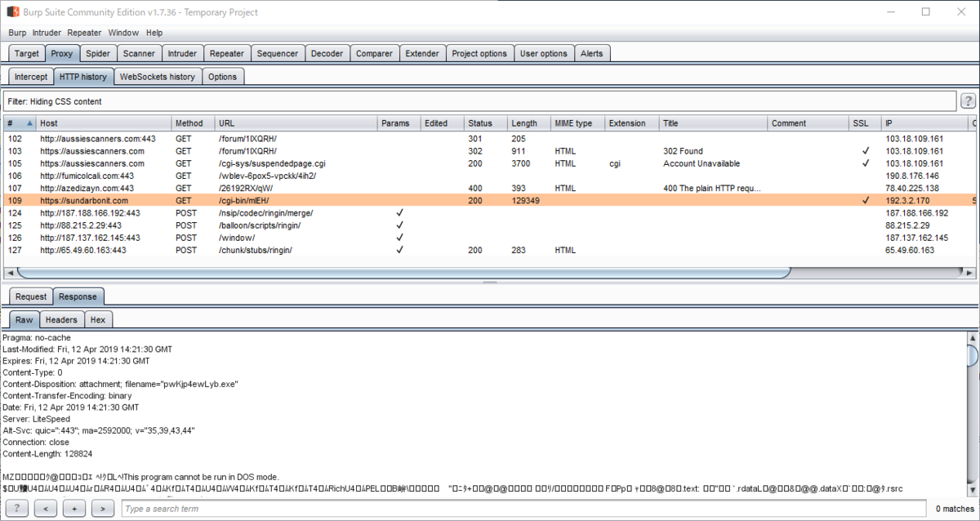980x521 pixels.
Task: Switch to the Extender tab
Action: (422, 53)
